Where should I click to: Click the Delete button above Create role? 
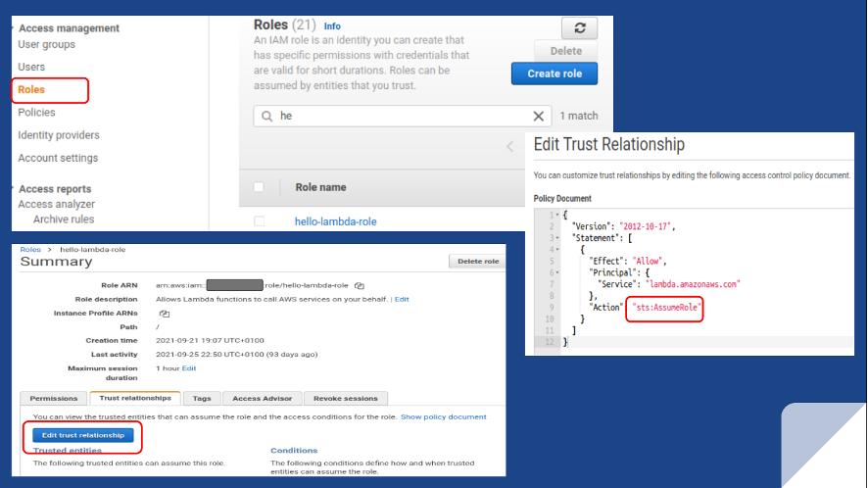tap(565, 51)
